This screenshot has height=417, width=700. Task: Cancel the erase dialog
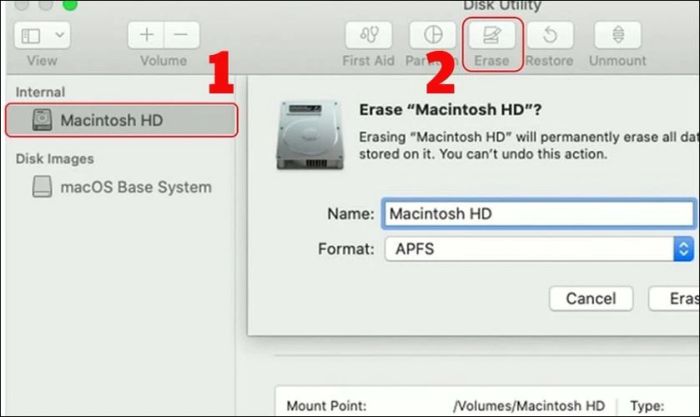591,298
